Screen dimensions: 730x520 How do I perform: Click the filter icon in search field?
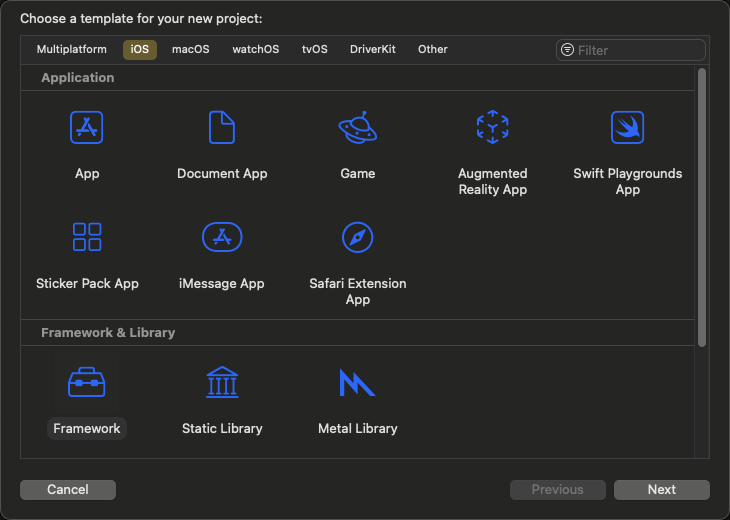(x=567, y=50)
